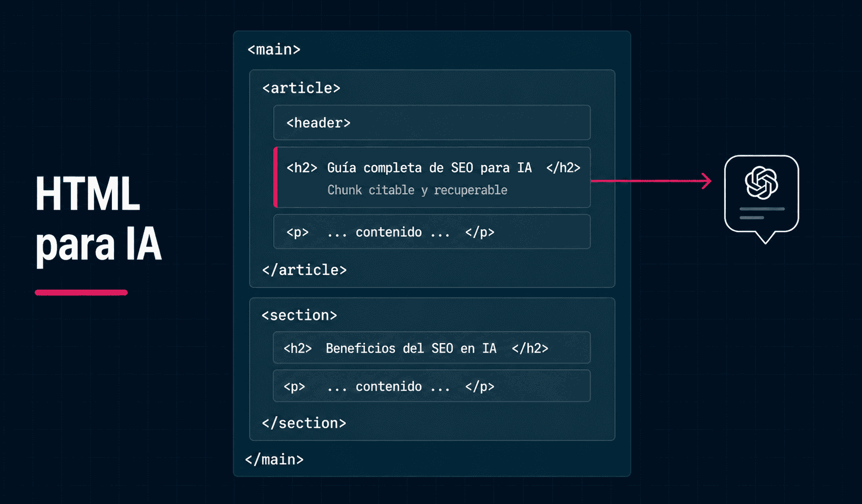Screen dimensions: 862x504
Task: Click the opening <article> tag
Action: pyautogui.click(x=301, y=88)
